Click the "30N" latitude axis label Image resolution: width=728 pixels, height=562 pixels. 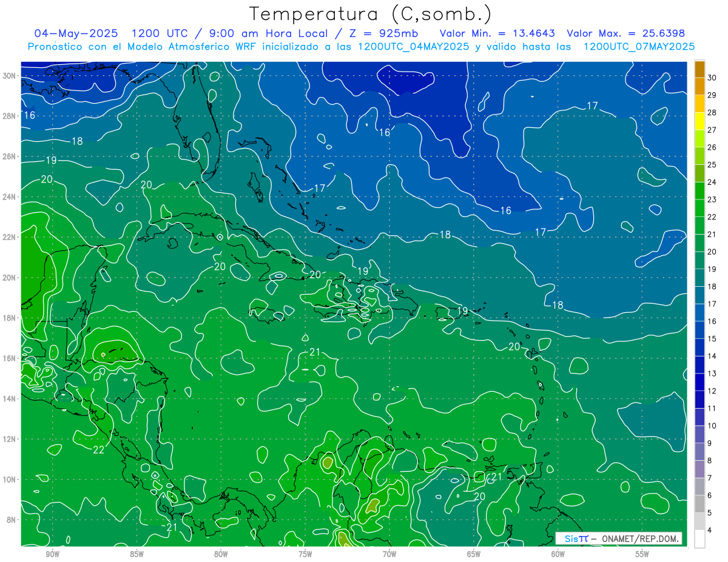coord(10,76)
